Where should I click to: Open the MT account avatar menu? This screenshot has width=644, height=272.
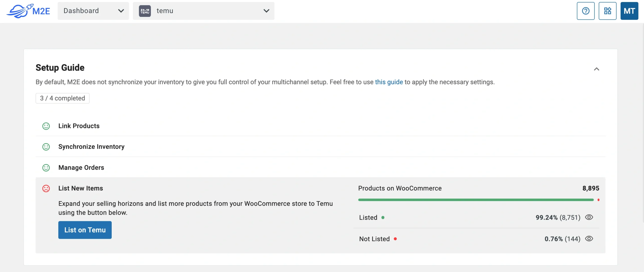pyautogui.click(x=629, y=11)
